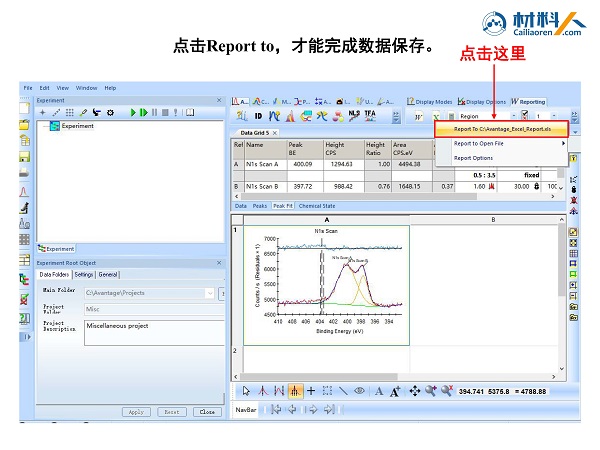600x450 pixels.
Task: Expand the Main Folder path dropdown
Action: click(210, 293)
